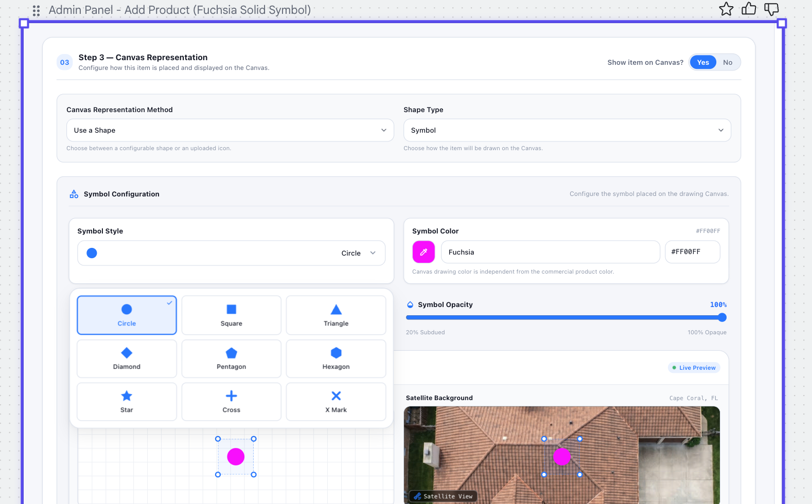Click the Fuchsia color name field
Viewport: 812px width, 504px height.
tap(551, 252)
